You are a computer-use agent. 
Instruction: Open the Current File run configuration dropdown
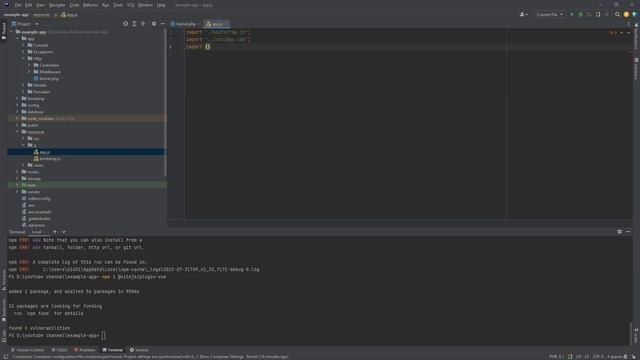[549, 14]
